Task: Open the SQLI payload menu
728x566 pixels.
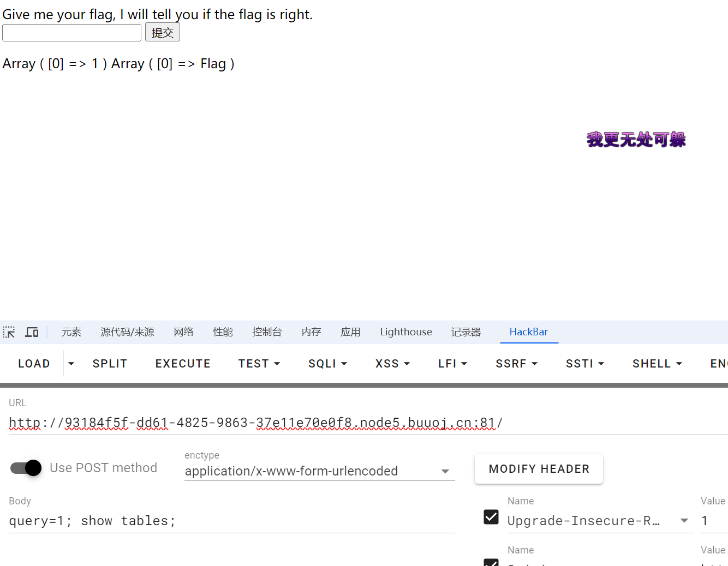Action: [x=327, y=364]
